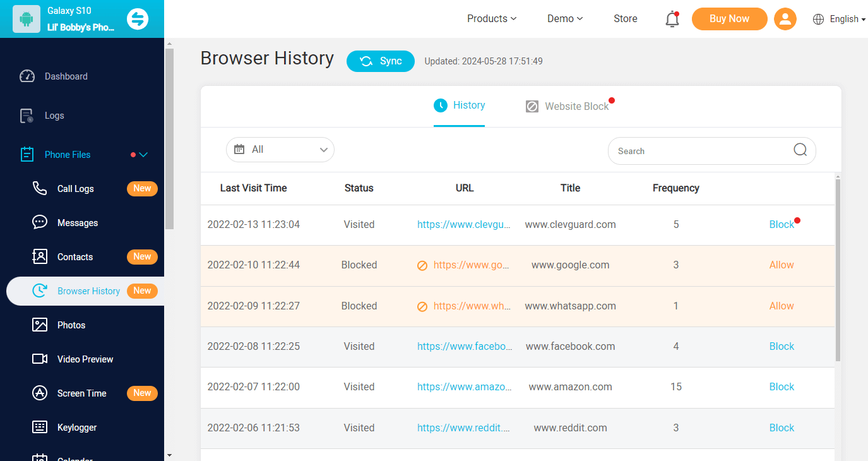Click the Photos image icon
868x461 pixels.
pyautogui.click(x=40, y=325)
